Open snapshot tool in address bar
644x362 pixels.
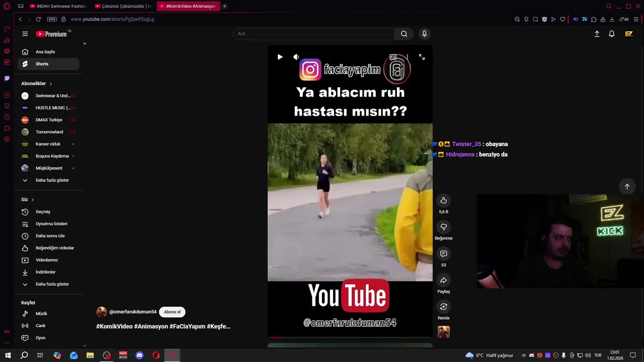[535, 19]
